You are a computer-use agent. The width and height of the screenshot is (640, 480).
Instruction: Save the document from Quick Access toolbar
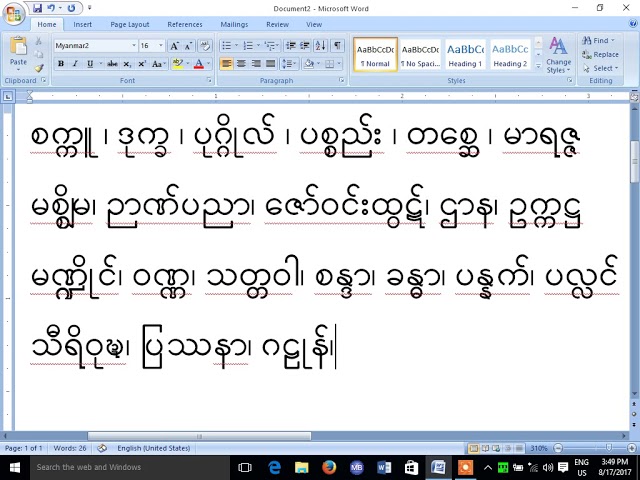tap(37, 8)
